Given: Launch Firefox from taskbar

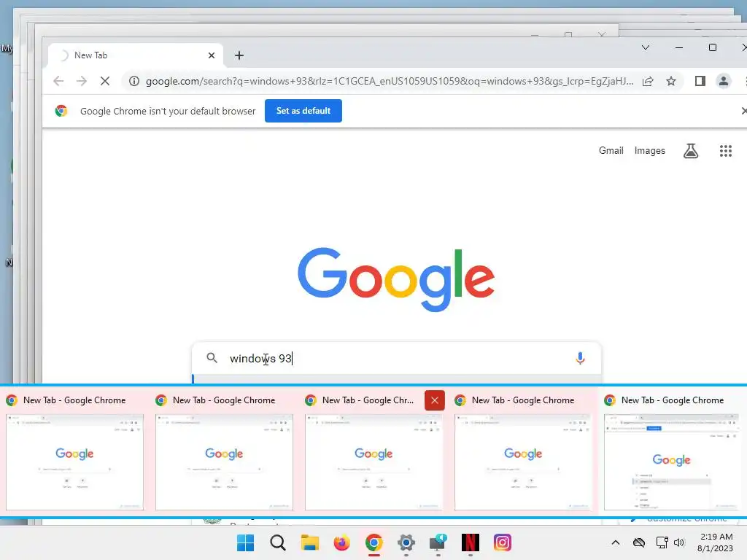Looking at the screenshot, I should coord(341,542).
